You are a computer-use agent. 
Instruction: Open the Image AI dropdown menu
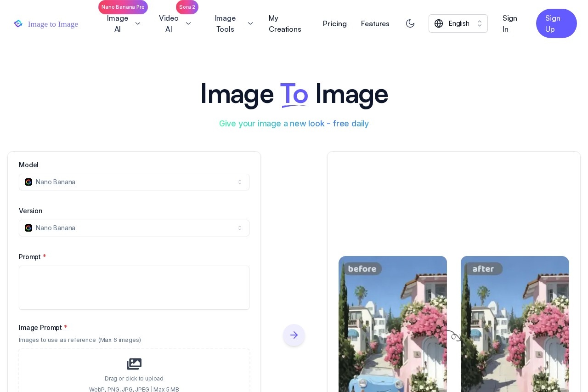[x=124, y=23]
